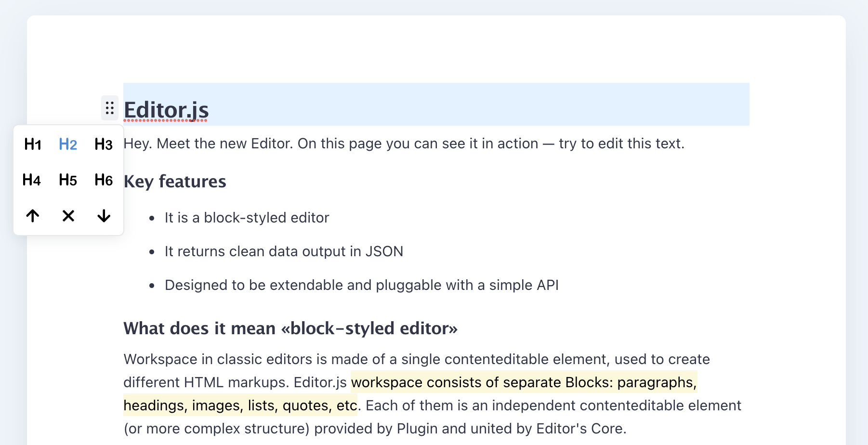868x445 pixels.
Task: Click the six-dot block settings handle
Action: [110, 108]
